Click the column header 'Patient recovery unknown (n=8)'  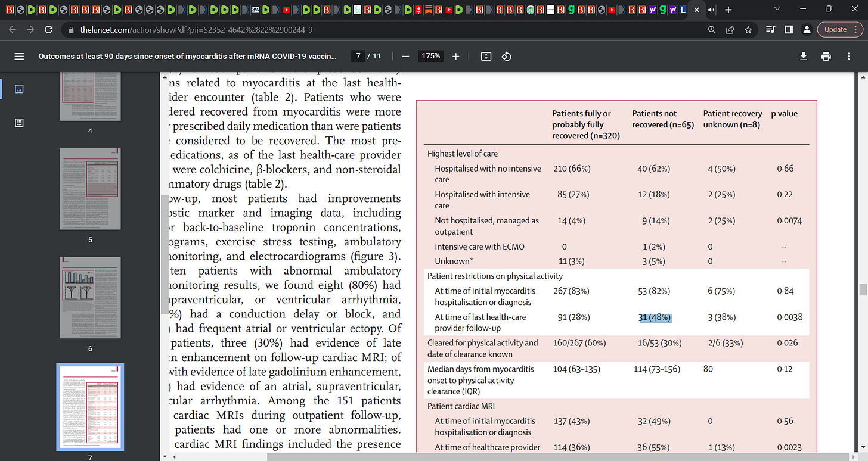click(x=733, y=119)
